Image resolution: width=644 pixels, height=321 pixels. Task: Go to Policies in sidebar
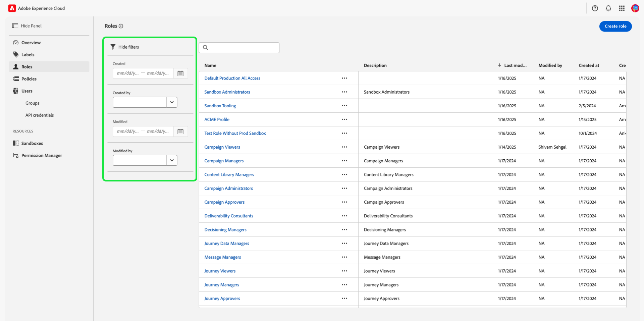49,79
